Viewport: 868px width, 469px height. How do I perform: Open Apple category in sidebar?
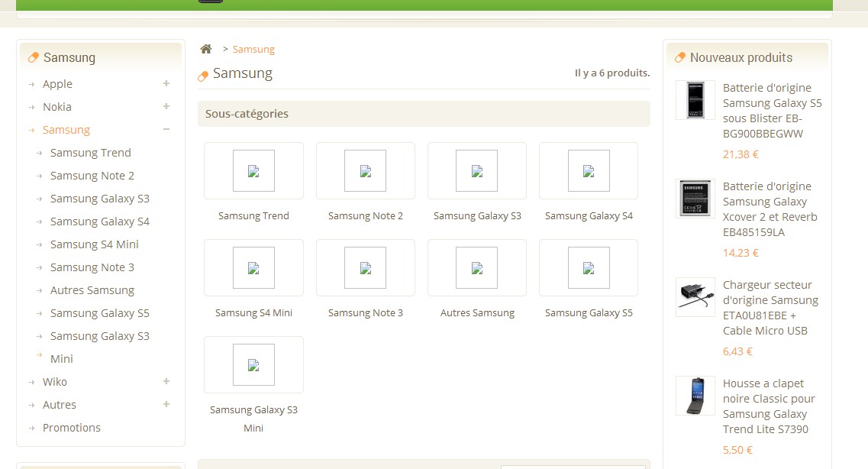[57, 84]
